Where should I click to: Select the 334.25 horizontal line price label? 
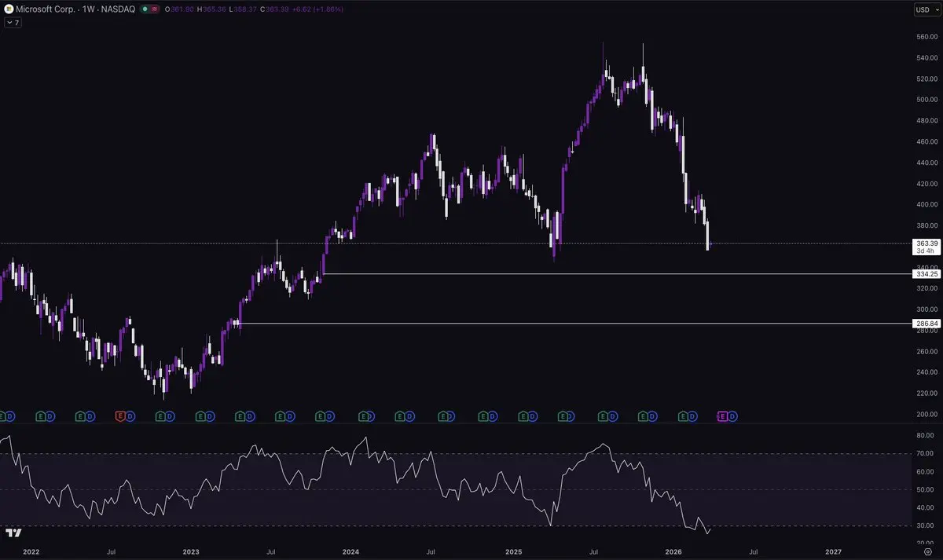click(926, 274)
